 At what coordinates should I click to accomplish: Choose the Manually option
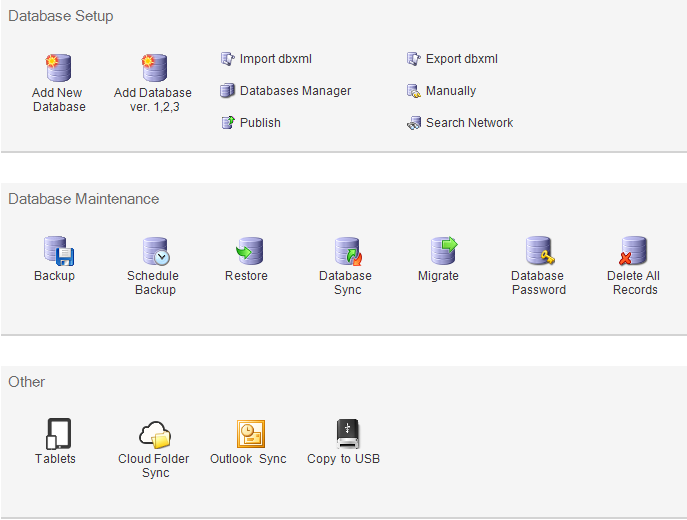tap(450, 91)
